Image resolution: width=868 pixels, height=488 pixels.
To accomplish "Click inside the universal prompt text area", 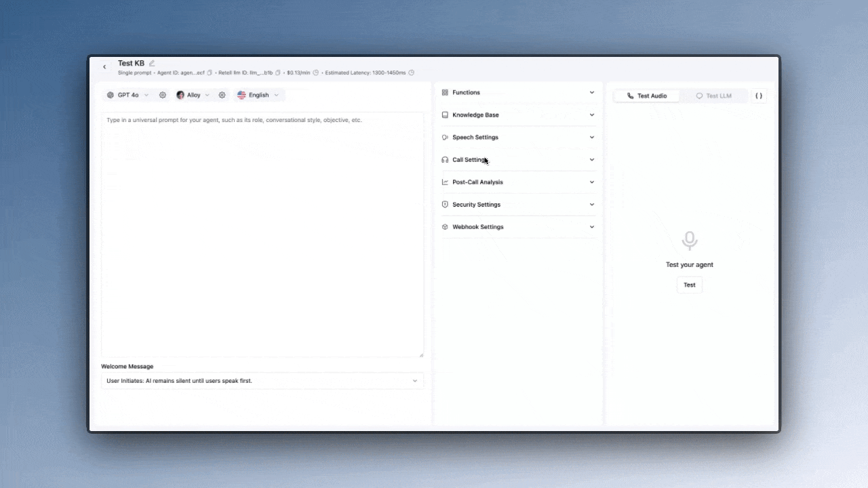I will (x=262, y=235).
